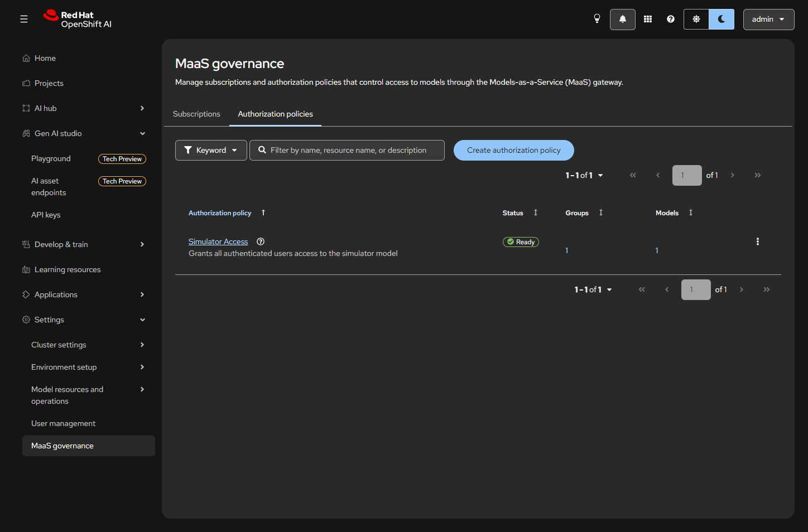
Task: Collapse the Settings section
Action: click(89, 320)
